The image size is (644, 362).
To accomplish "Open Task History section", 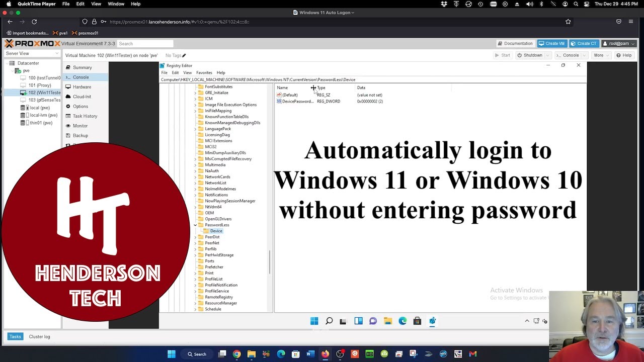I will pos(85,116).
